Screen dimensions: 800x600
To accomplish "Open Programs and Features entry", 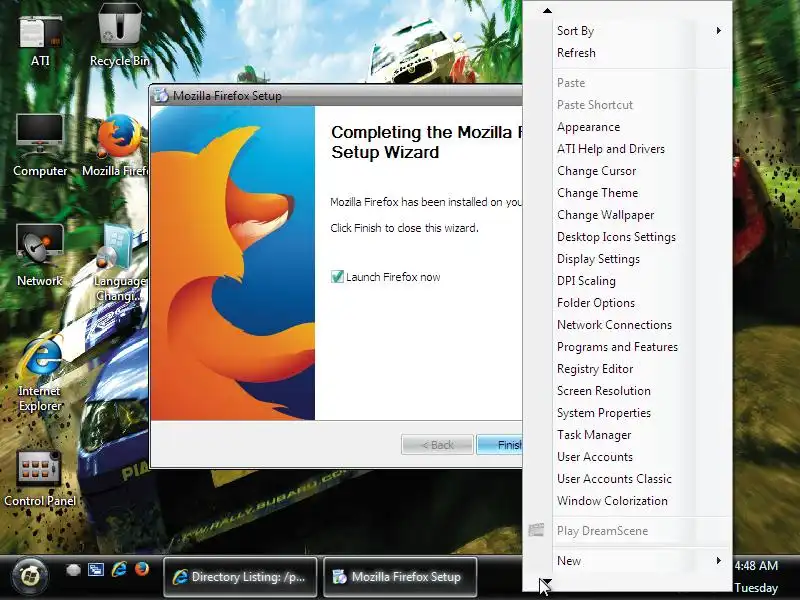I will 627,346.
